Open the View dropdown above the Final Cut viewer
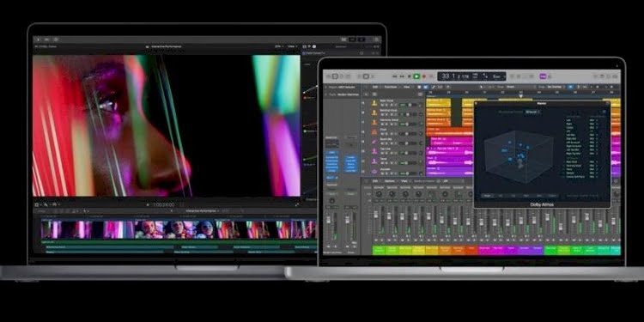 [x=292, y=46]
